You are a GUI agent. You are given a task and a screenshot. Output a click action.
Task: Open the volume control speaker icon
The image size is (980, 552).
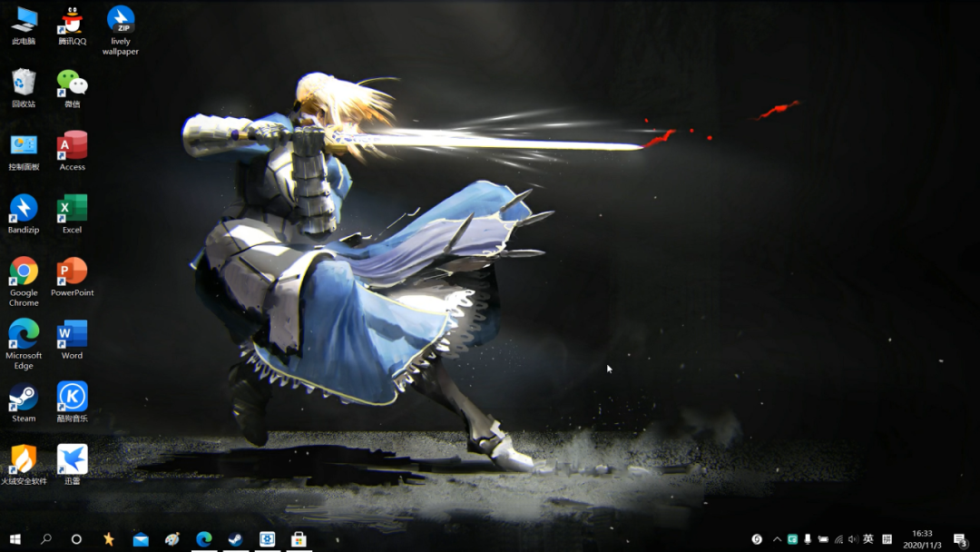tap(853, 539)
